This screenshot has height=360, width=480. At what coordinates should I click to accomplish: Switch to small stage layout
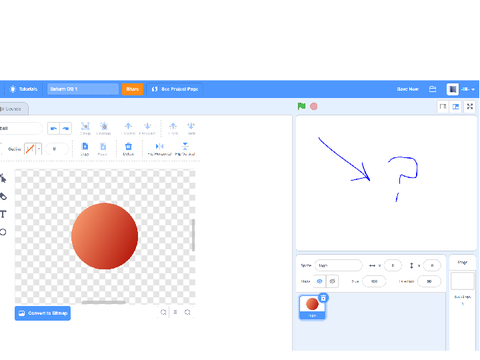point(443,107)
